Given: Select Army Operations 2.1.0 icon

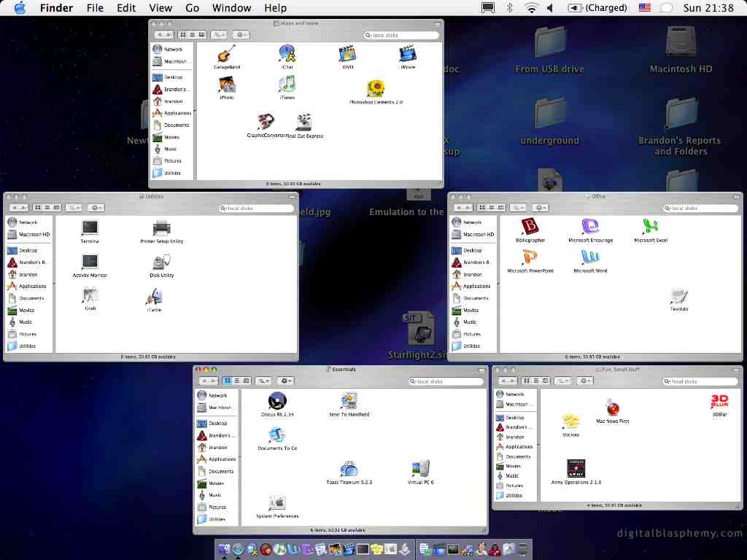Looking at the screenshot, I should click(576, 469).
